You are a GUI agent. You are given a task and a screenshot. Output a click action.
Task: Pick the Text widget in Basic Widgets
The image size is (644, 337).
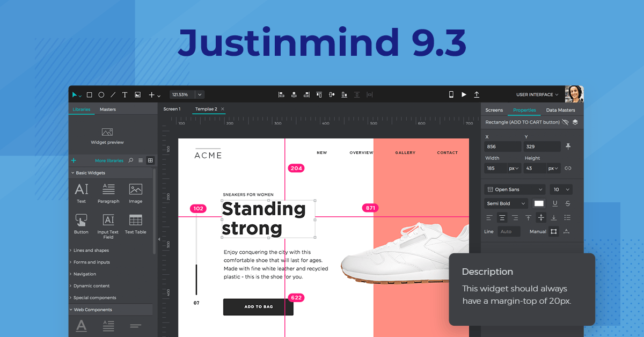click(82, 193)
